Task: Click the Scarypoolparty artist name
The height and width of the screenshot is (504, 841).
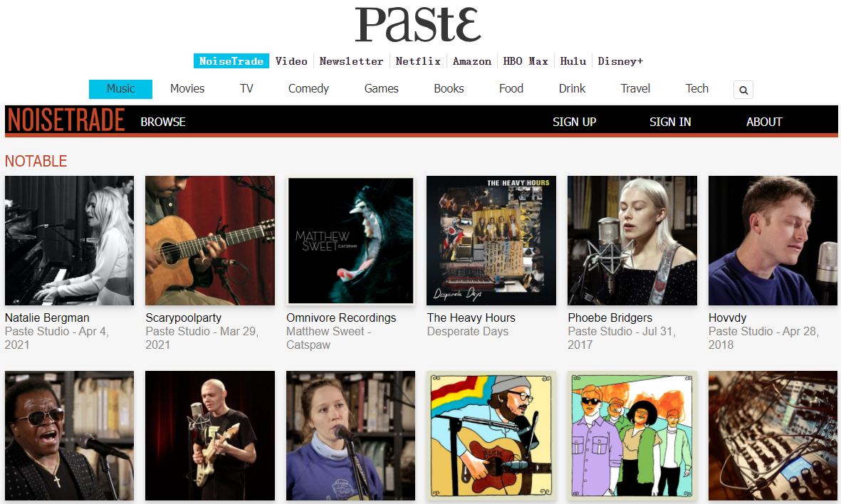Action: tap(184, 318)
